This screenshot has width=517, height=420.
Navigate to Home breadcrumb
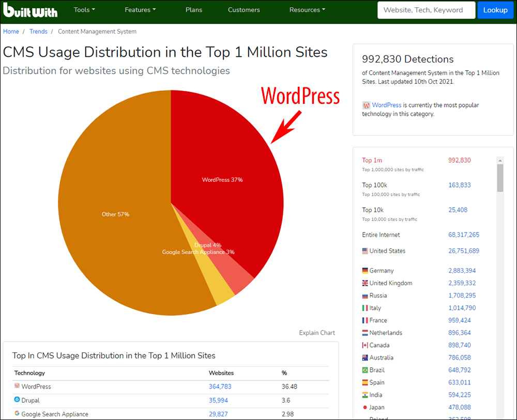click(x=11, y=32)
